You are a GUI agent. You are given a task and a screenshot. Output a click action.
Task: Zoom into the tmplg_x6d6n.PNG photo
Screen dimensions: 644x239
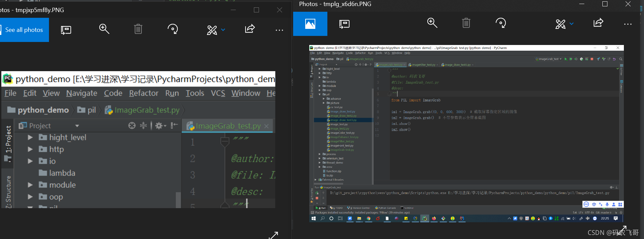click(432, 23)
